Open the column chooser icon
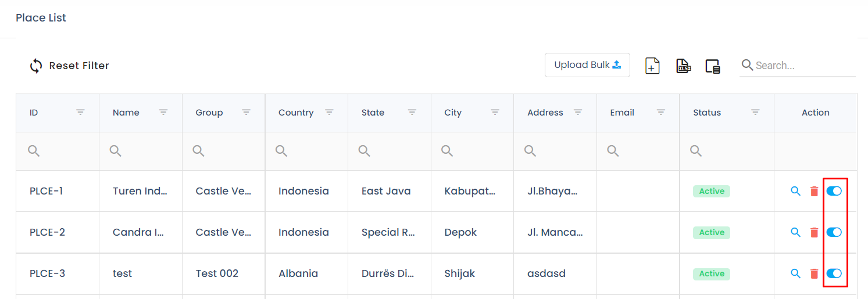The height and width of the screenshot is (299, 868). coord(713,66)
